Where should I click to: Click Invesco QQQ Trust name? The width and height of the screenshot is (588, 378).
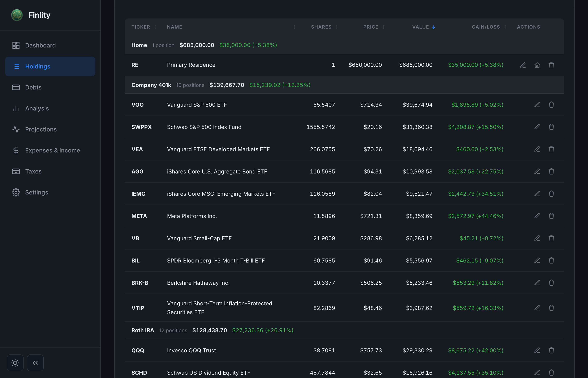click(192, 350)
